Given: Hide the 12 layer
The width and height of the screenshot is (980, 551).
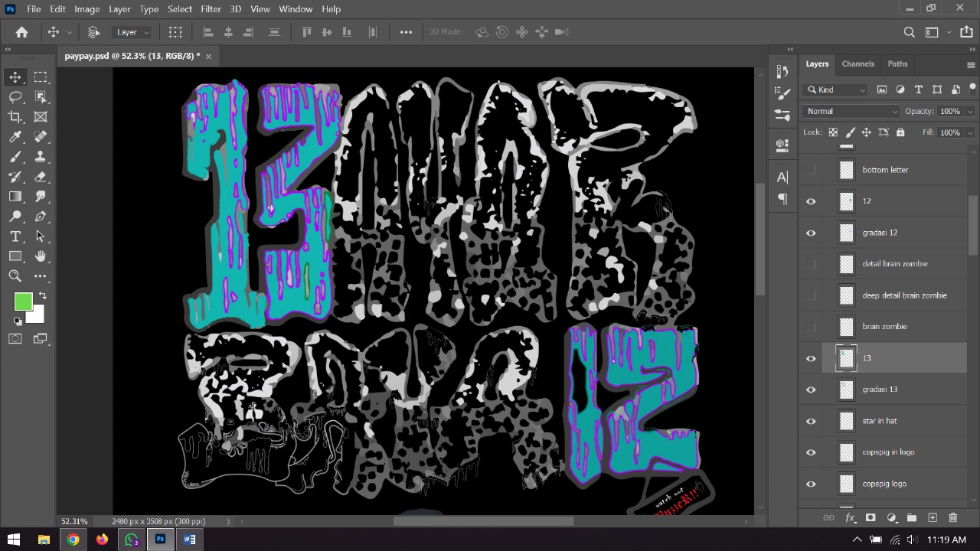Looking at the screenshot, I should [x=811, y=201].
